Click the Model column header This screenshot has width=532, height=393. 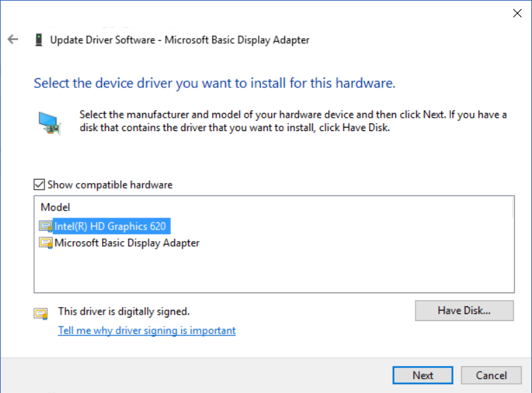[x=55, y=207]
